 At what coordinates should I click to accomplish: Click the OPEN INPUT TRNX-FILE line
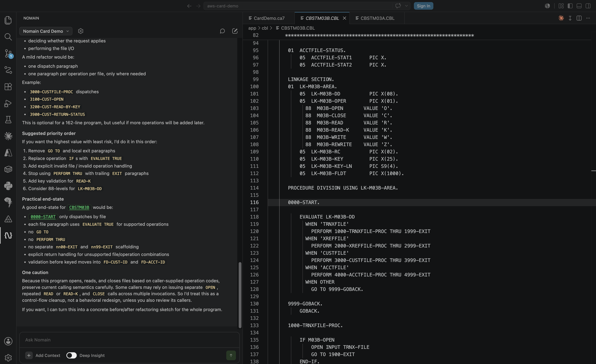pos(340,347)
